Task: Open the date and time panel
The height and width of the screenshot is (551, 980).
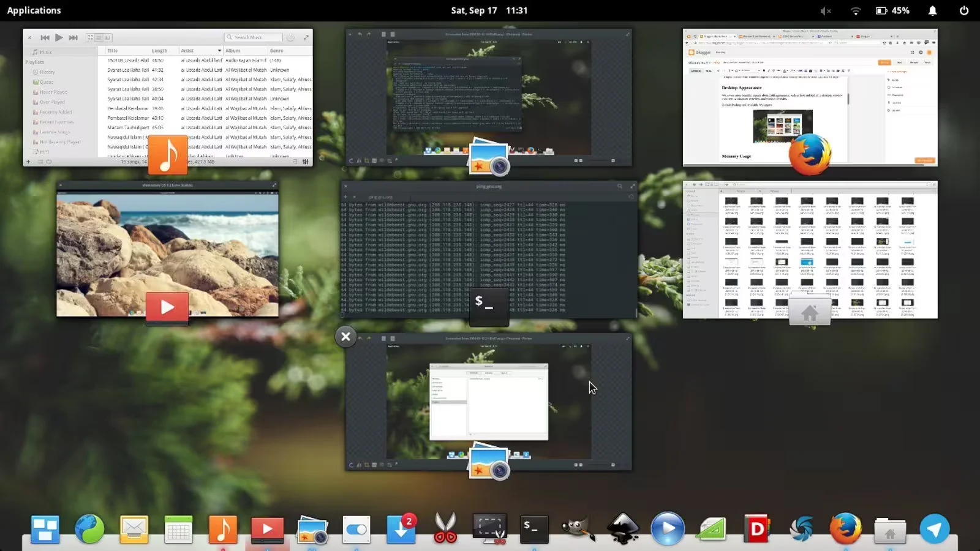Action: tap(489, 10)
